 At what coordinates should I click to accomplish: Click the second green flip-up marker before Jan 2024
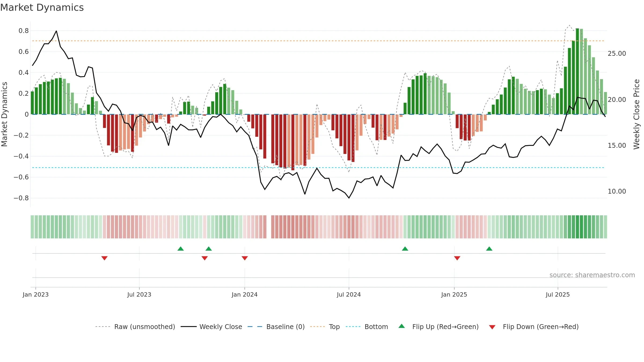[209, 249]
